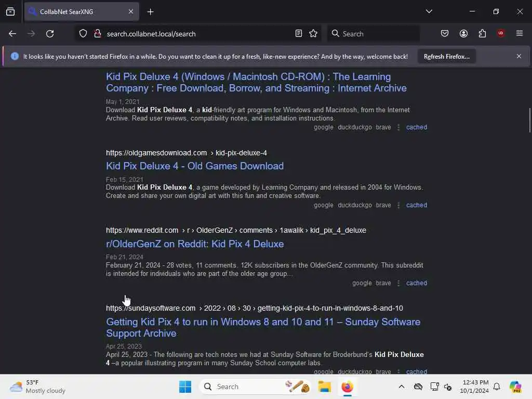Click Refresh Firefox button
This screenshot has height=399, width=532.
point(446,57)
